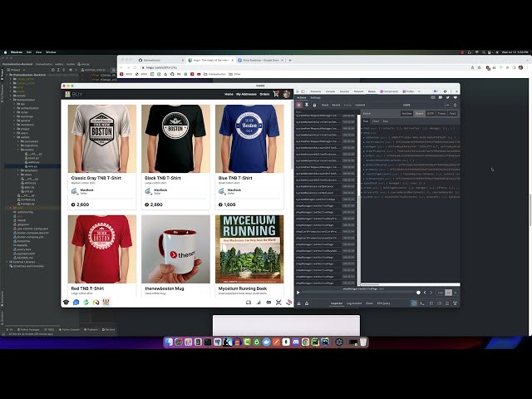Click the BUY shop logo icon
This screenshot has width=532, height=399.
[67, 94]
